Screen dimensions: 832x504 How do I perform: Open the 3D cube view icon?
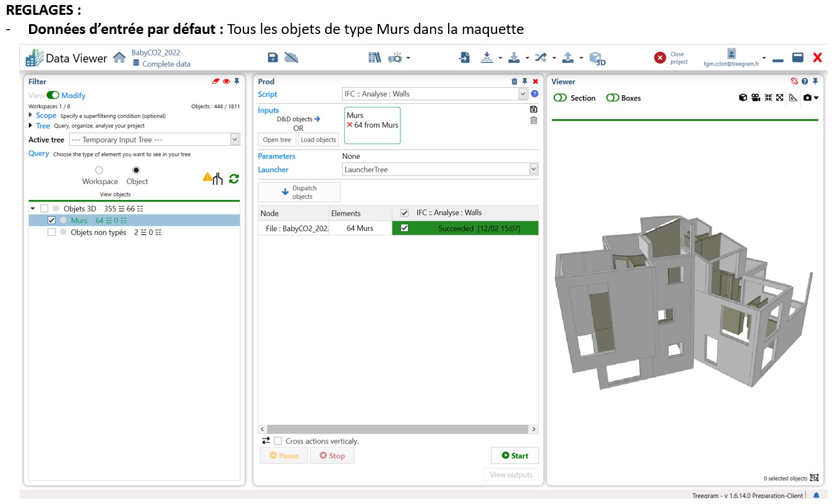click(x=597, y=58)
